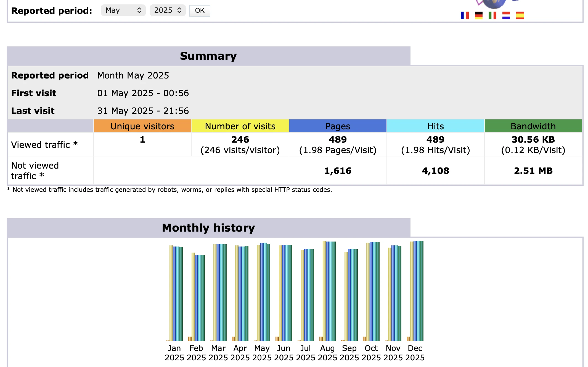Click the Unique visitors column header
This screenshot has height=367, width=588.
pos(142,126)
